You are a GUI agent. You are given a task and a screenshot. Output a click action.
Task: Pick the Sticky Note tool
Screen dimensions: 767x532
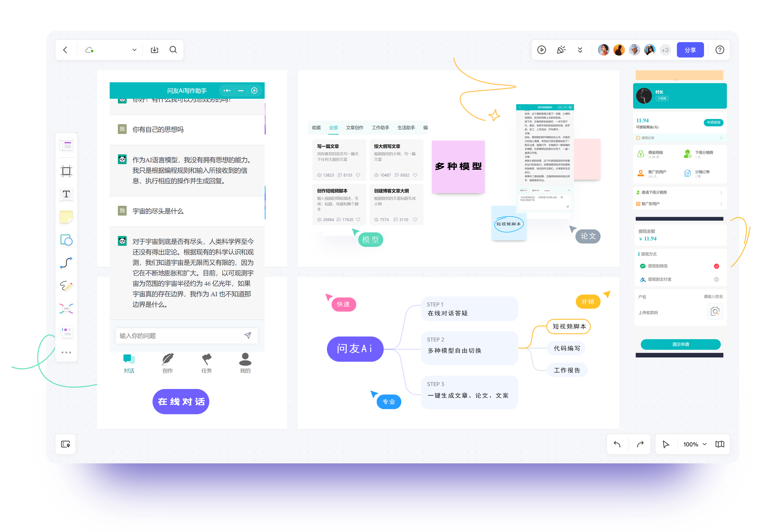pyautogui.click(x=66, y=217)
